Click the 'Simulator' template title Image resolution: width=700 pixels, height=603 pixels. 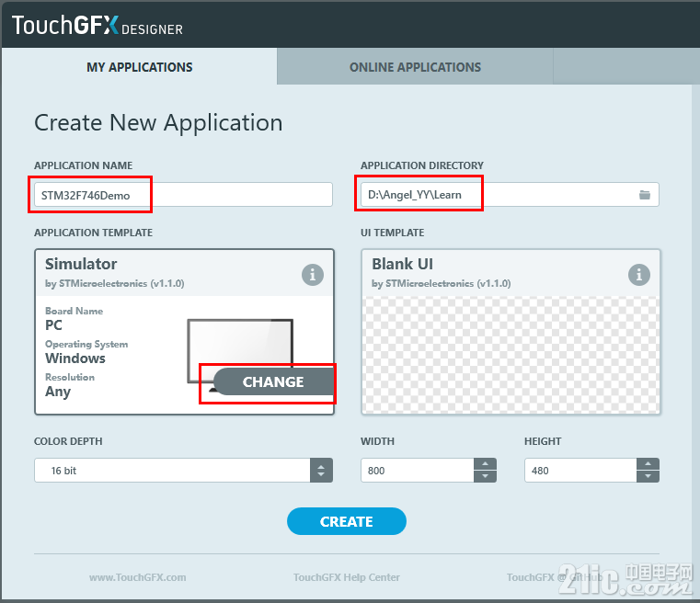[81, 264]
